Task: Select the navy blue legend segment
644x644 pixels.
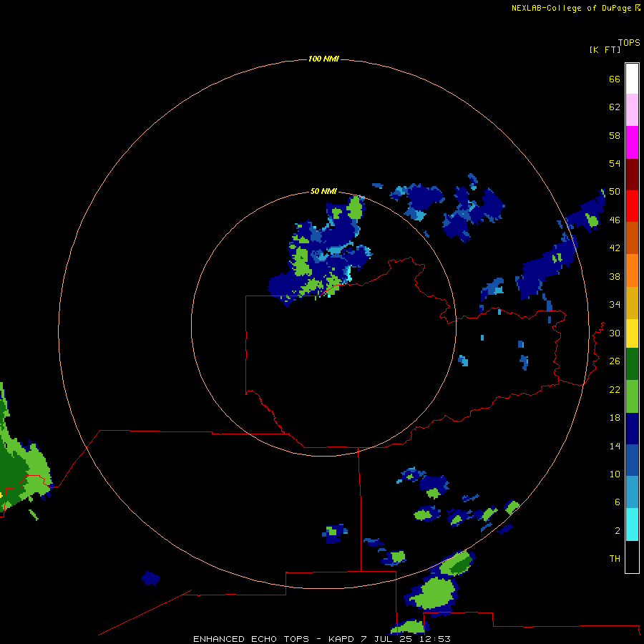Action: coord(632,429)
